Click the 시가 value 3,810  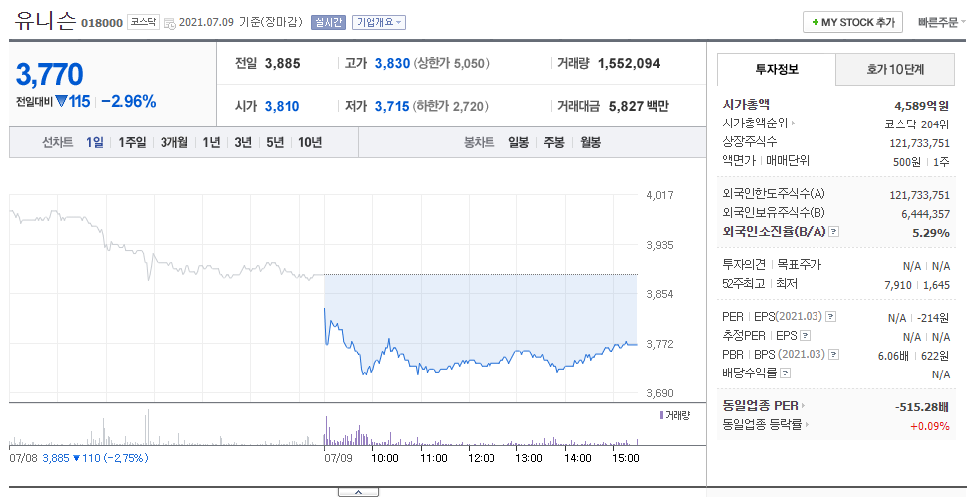pos(282,107)
